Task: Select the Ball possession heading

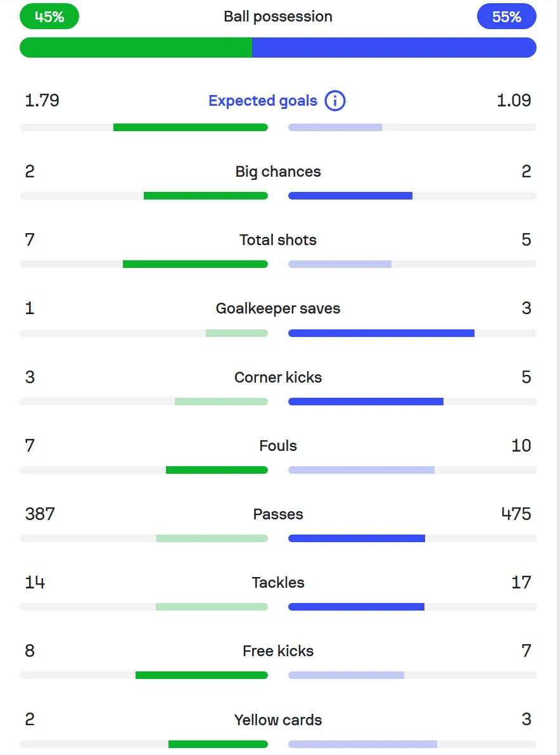Action: [278, 16]
